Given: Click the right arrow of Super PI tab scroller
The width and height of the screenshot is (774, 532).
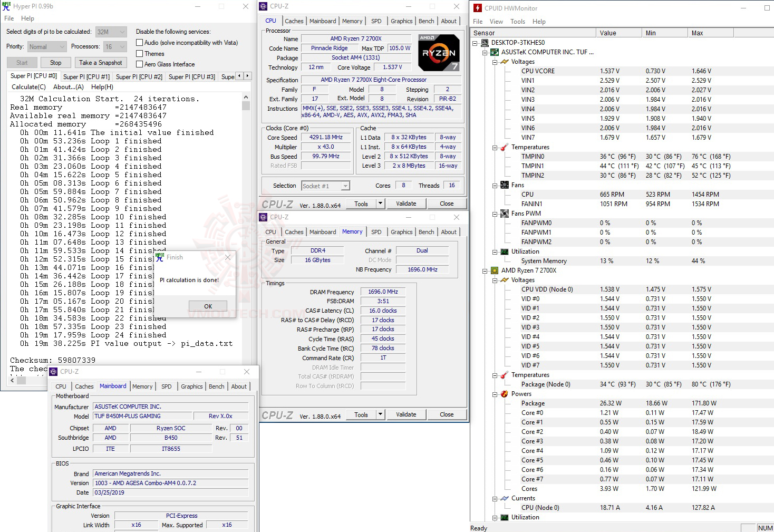Looking at the screenshot, I should 247,76.
